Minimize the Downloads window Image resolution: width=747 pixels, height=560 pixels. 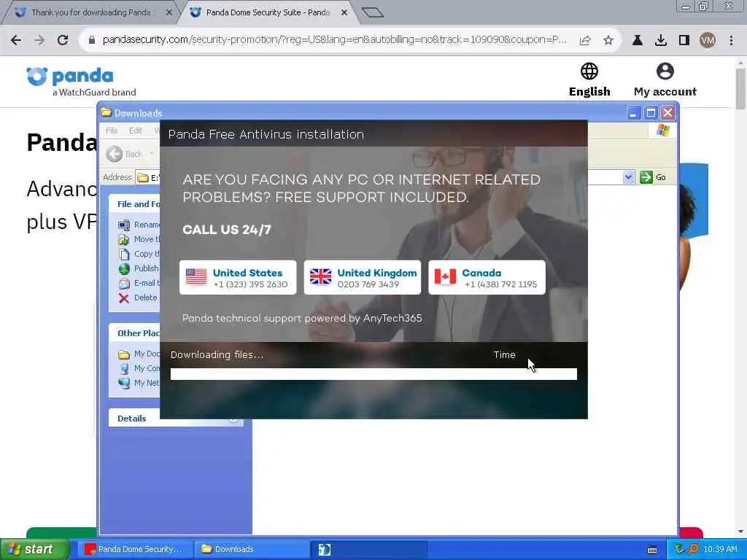[x=634, y=113]
